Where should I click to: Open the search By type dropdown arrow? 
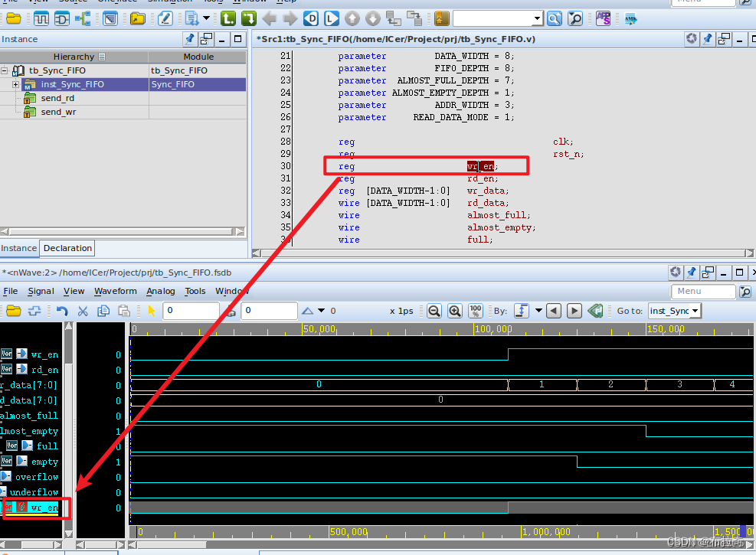pos(538,311)
